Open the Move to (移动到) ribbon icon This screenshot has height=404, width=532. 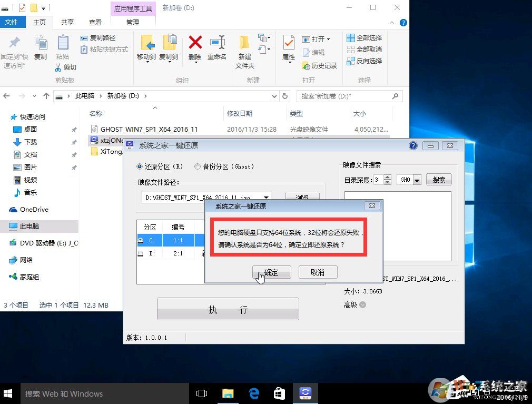(x=146, y=48)
